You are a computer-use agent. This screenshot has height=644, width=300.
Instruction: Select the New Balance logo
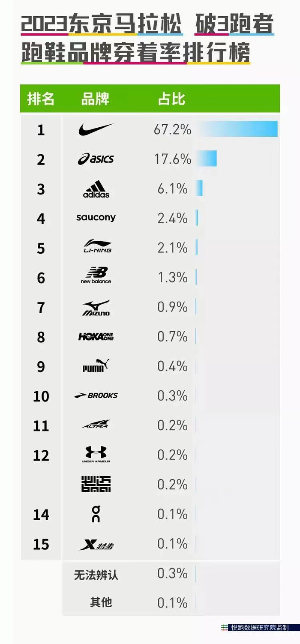tap(96, 275)
